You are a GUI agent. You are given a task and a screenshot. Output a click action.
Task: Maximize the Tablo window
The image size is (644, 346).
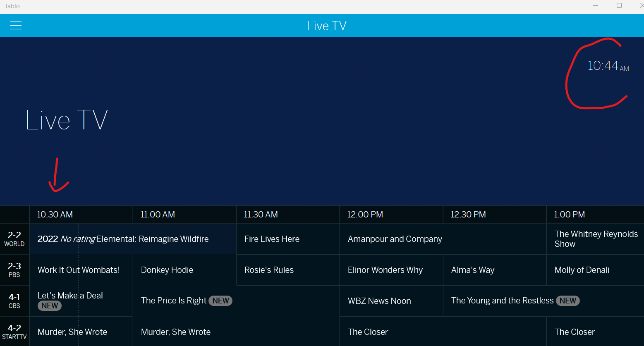(619, 5)
